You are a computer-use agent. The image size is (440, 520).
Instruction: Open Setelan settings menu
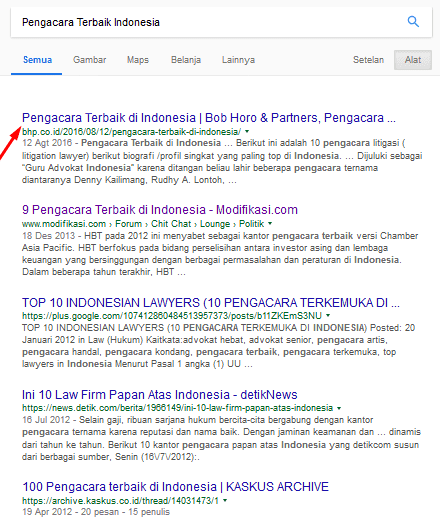(368, 60)
